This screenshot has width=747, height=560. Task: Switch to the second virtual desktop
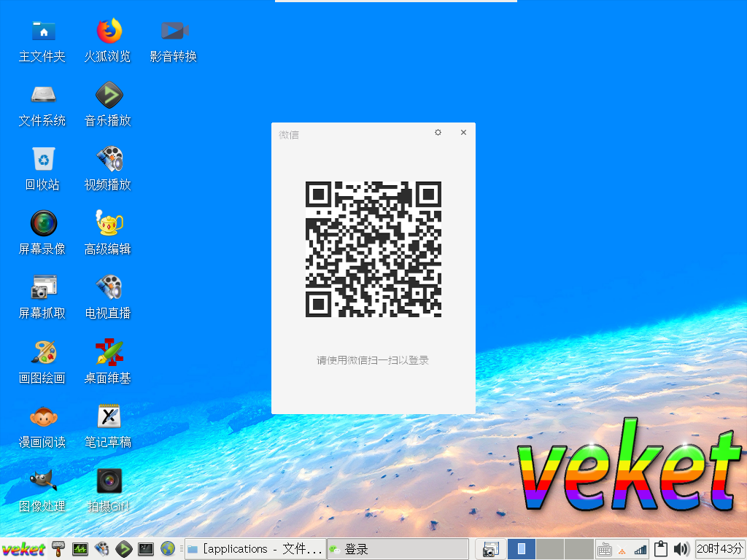click(x=550, y=549)
